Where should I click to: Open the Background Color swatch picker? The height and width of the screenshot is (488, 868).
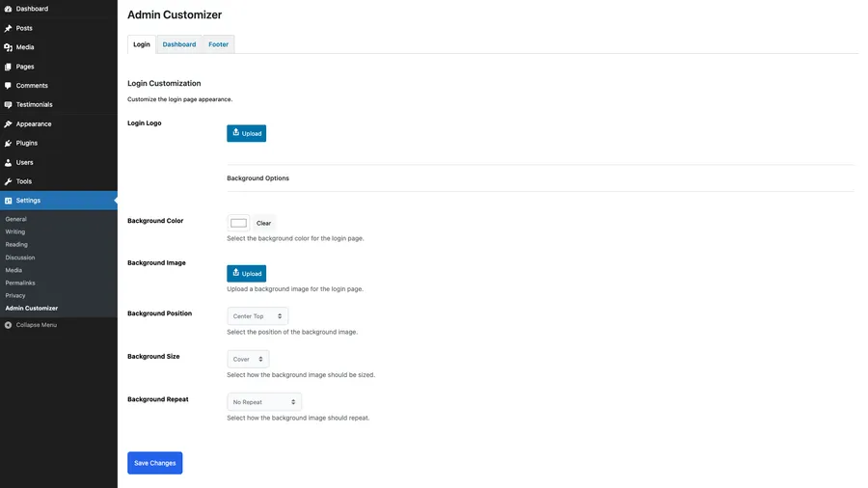click(x=238, y=223)
